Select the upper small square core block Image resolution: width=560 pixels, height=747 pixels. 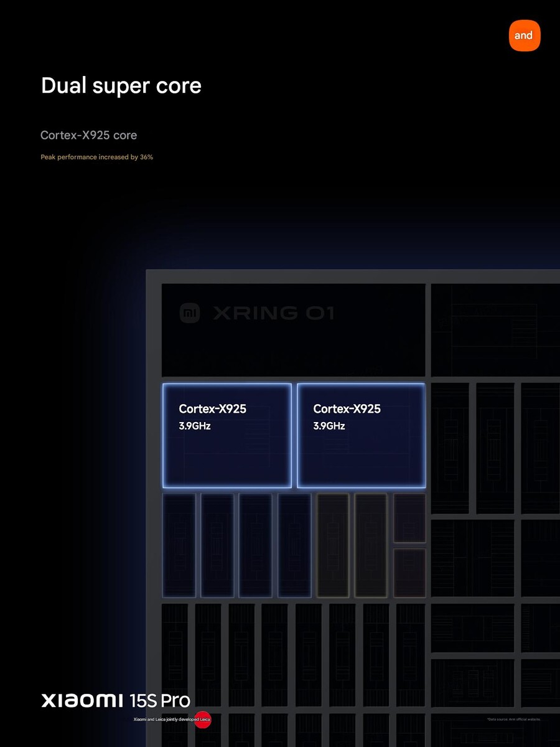pos(410,518)
